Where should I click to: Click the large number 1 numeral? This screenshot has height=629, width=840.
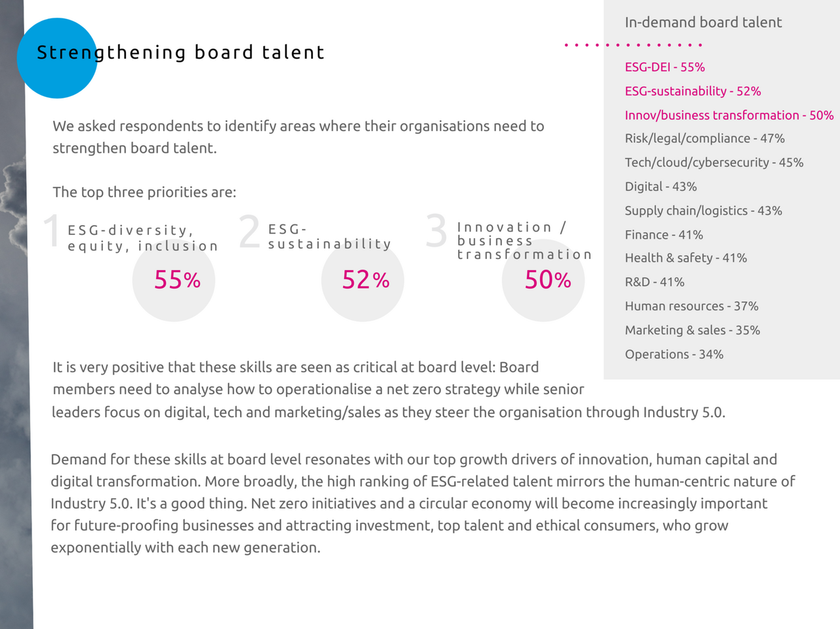(x=51, y=232)
